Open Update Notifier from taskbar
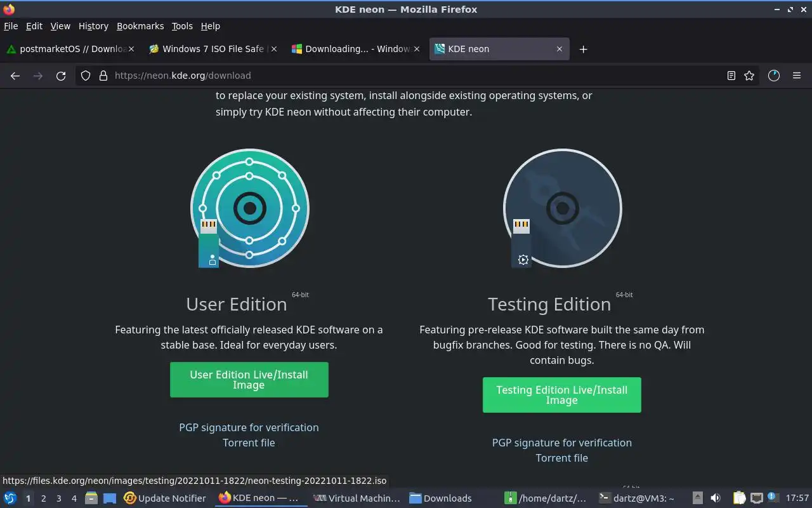Screen dimensions: 812x508 [166, 498]
